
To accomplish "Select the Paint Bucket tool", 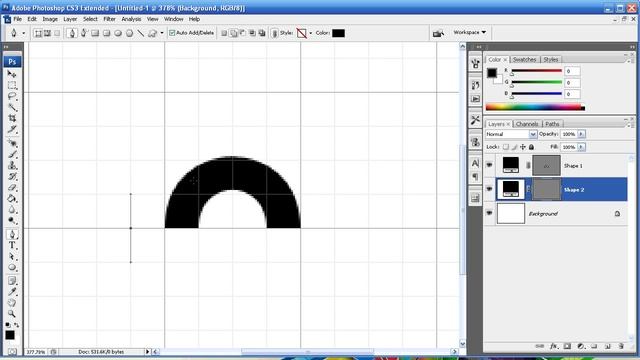I will [x=12, y=198].
